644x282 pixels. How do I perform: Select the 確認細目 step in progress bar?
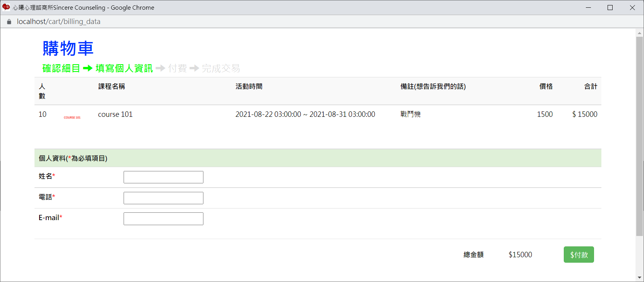[x=61, y=68]
